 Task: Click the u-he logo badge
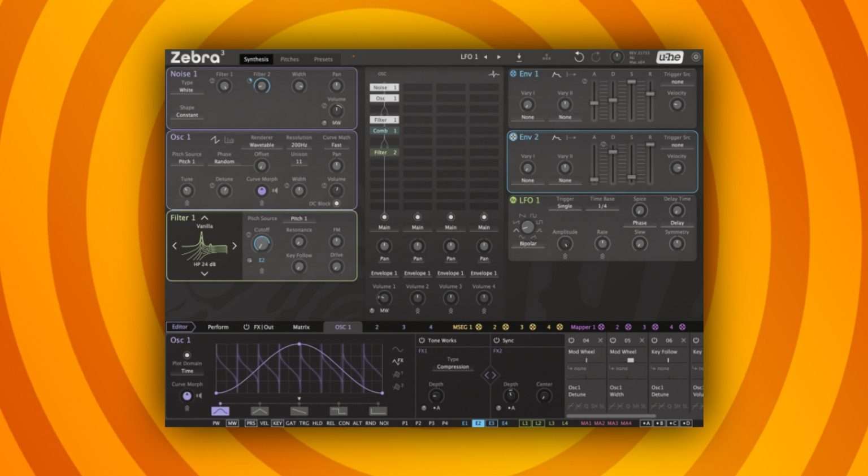point(670,57)
